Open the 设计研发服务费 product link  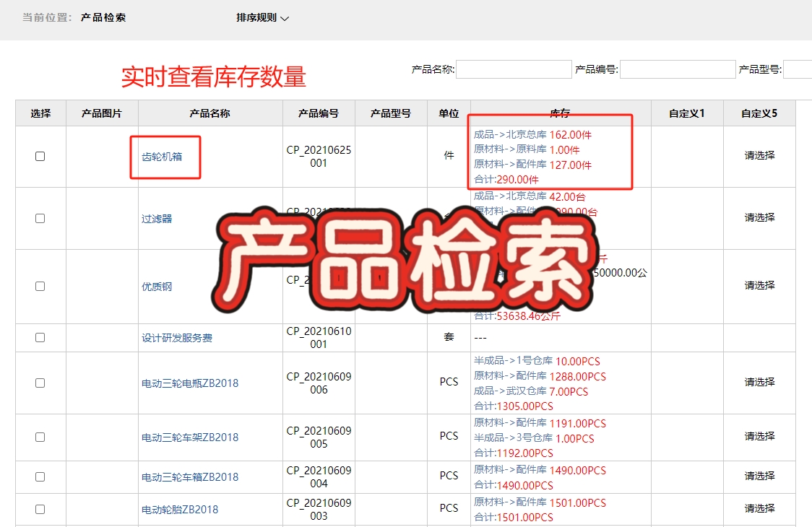click(x=177, y=338)
